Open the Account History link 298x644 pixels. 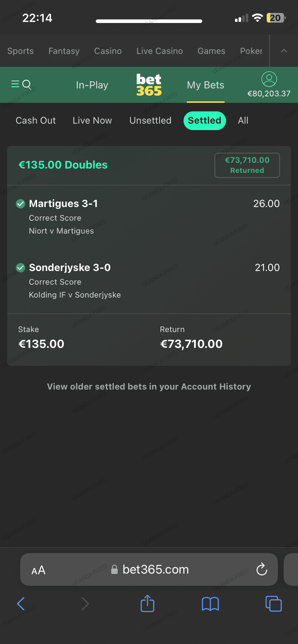[x=149, y=387]
